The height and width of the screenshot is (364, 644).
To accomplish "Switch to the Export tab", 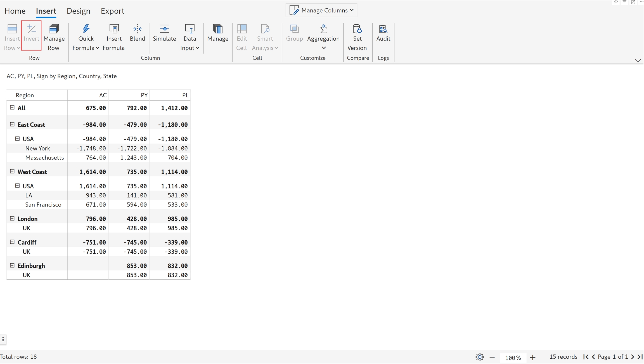I will [x=112, y=11].
